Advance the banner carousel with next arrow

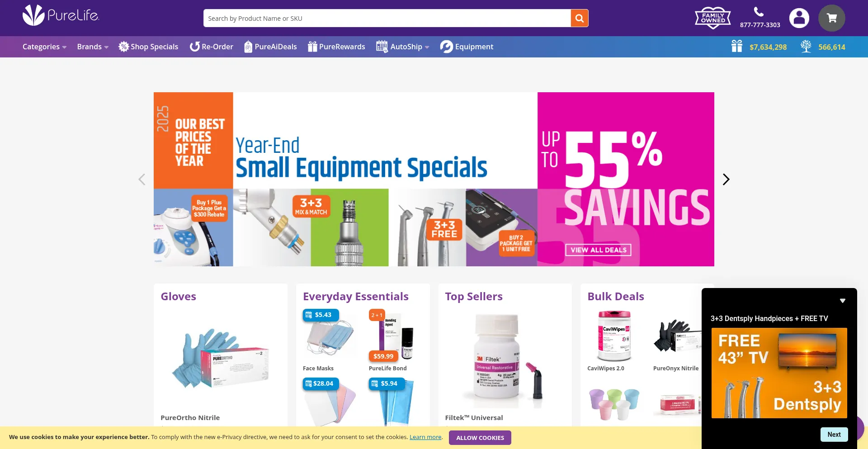pyautogui.click(x=726, y=180)
